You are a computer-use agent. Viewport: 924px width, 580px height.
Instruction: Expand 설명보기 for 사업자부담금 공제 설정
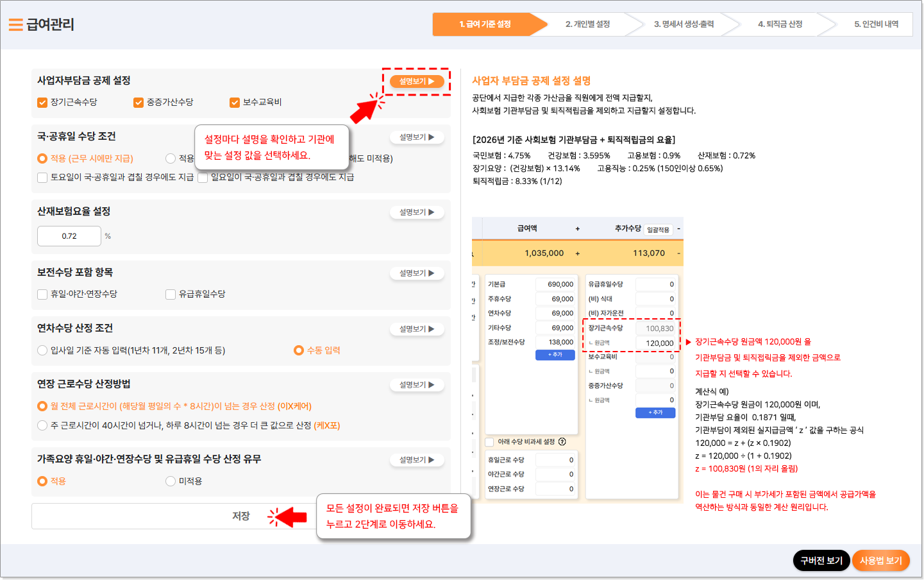[417, 81]
